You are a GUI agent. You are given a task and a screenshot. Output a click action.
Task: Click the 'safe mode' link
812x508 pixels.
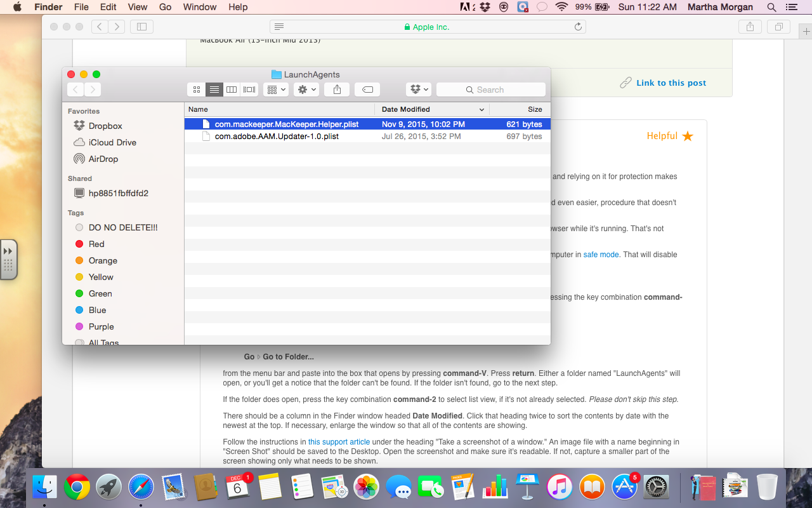pos(600,255)
